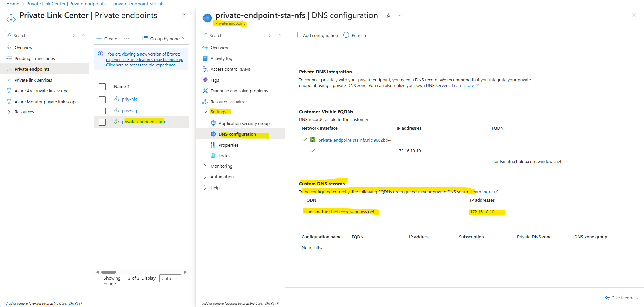This screenshot has height=307, width=644.
Task: Click the Private Link Center logo icon
Action: coord(11,18)
